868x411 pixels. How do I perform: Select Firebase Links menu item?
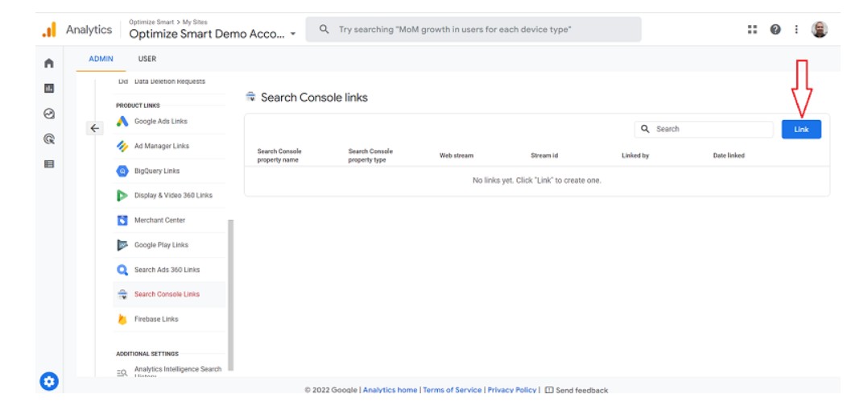coord(169,319)
